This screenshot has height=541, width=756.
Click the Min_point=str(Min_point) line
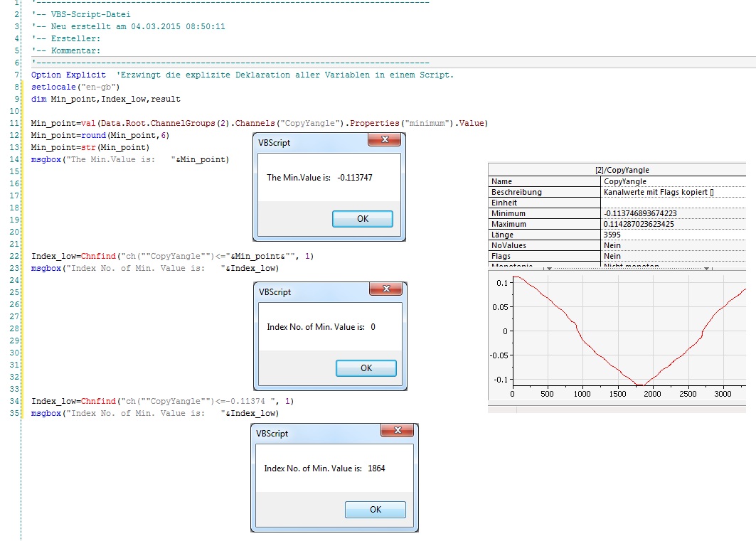(x=90, y=147)
